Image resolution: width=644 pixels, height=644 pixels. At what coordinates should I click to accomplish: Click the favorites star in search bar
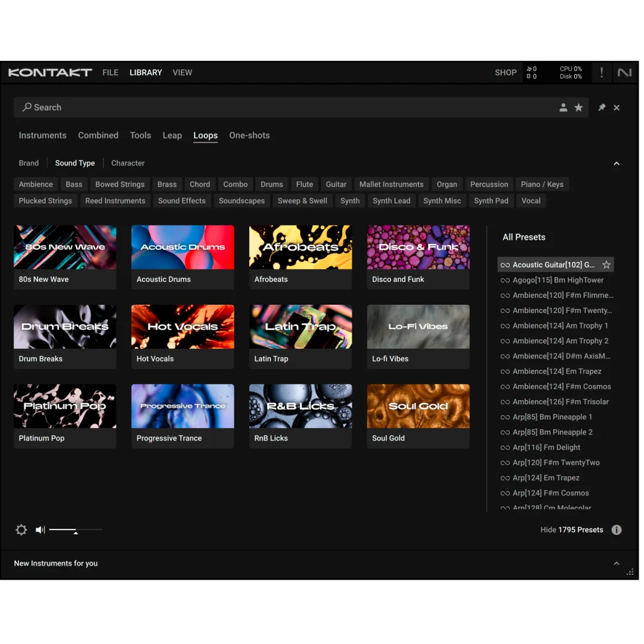click(x=578, y=107)
